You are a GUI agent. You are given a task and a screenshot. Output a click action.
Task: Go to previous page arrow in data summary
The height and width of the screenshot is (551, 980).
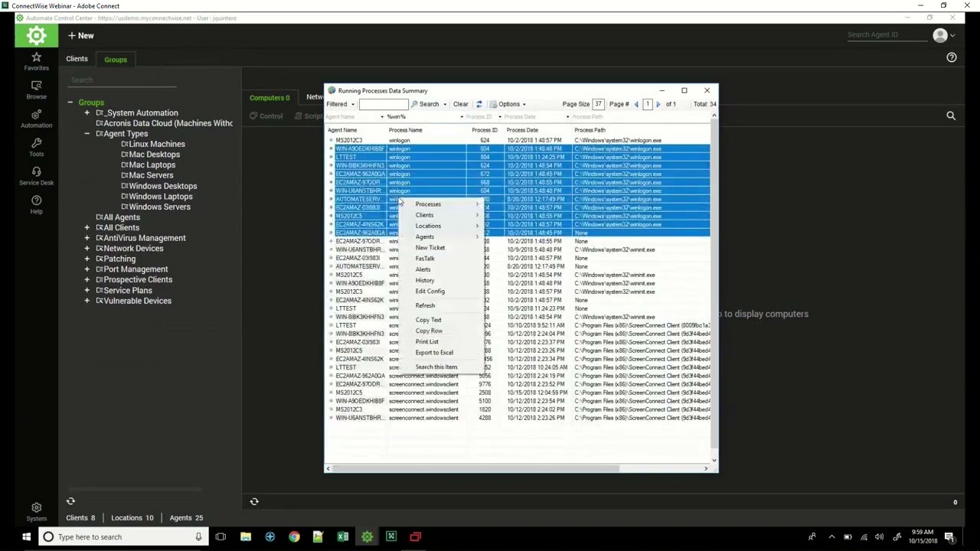coord(636,104)
